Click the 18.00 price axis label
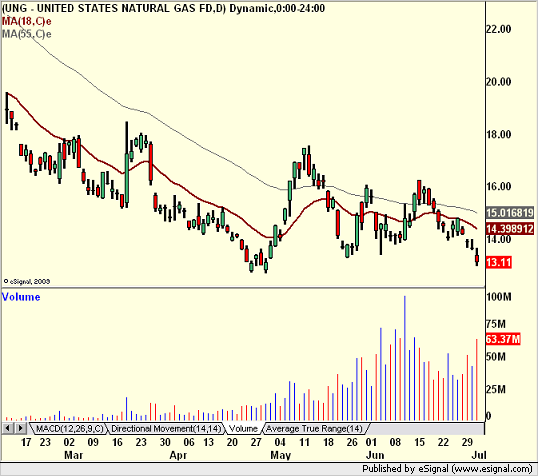The image size is (538, 476). tap(499, 134)
